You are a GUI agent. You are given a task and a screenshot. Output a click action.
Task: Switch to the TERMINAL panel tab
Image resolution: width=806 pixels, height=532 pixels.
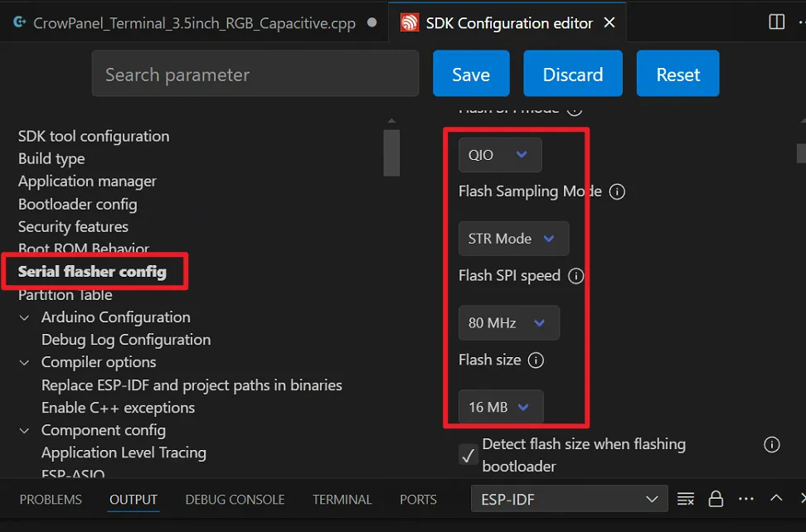coord(342,500)
